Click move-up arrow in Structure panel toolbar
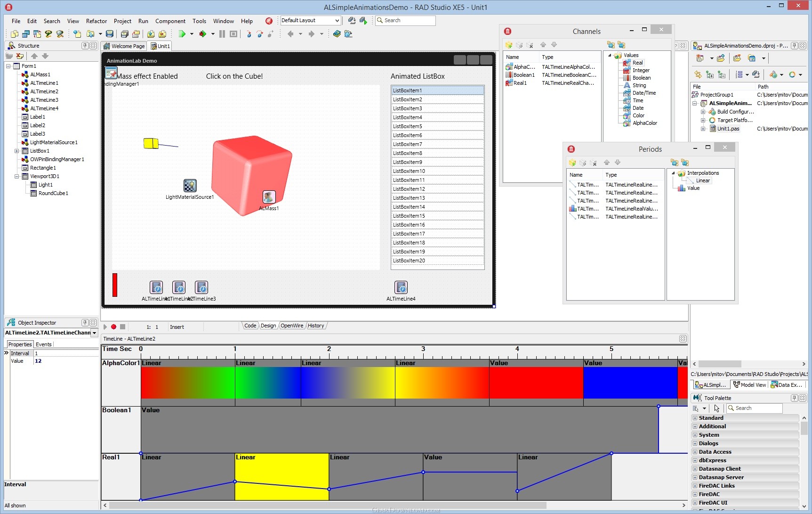 click(x=34, y=56)
